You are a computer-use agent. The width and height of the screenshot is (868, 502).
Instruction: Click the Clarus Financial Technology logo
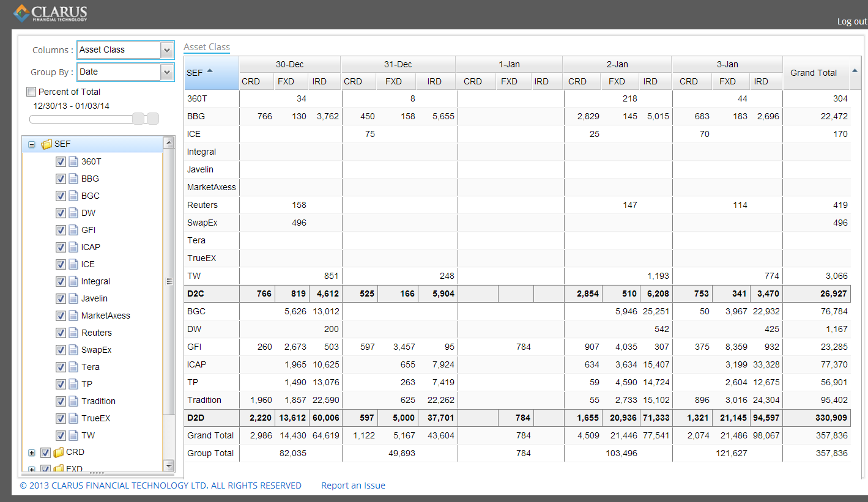pyautogui.click(x=50, y=13)
